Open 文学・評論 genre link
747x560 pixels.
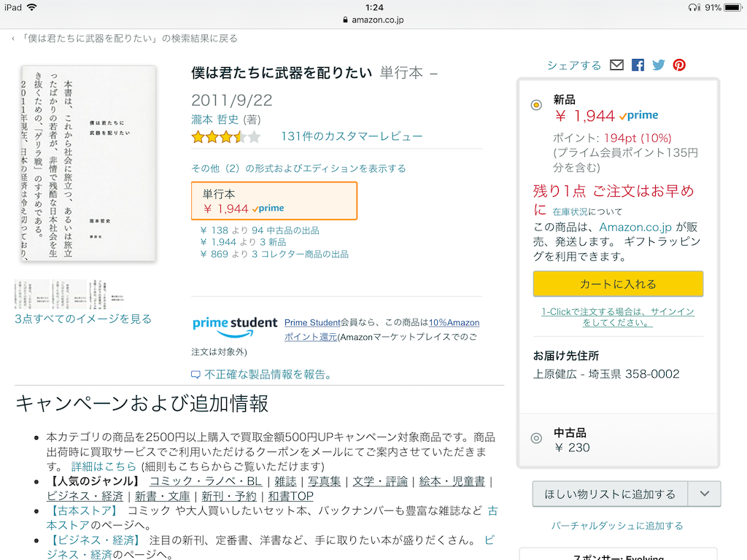(380, 481)
